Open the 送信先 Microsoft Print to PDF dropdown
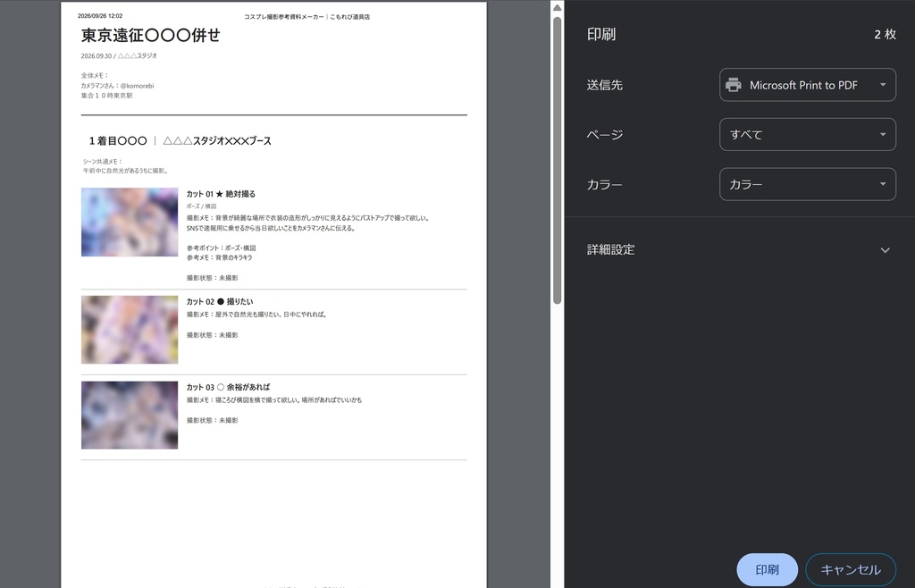This screenshot has width=915, height=588. pos(808,85)
